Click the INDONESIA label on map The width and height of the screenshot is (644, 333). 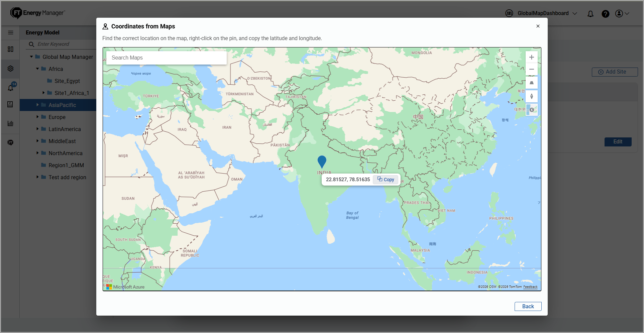(x=477, y=272)
